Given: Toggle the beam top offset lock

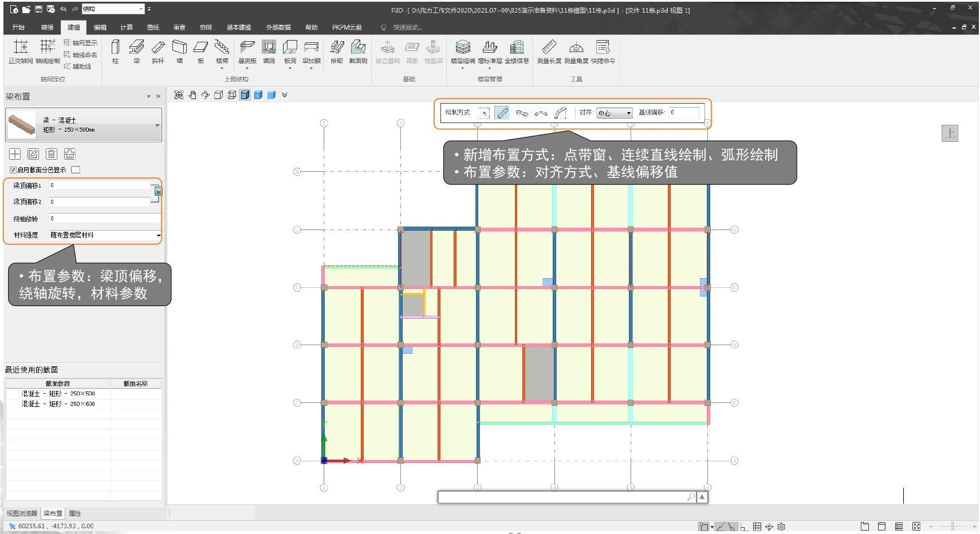Looking at the screenshot, I should 158,192.
